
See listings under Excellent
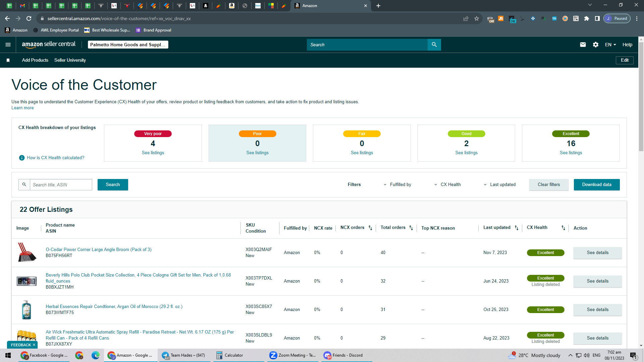(x=571, y=153)
